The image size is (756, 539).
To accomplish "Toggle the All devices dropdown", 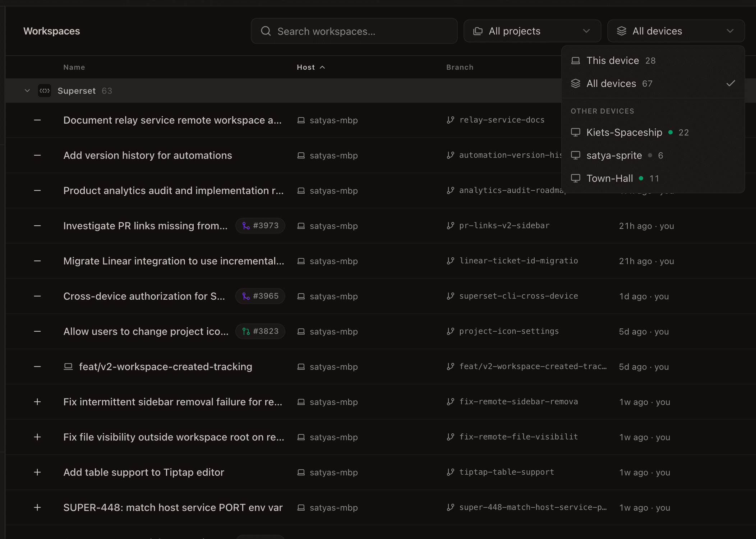I will [676, 31].
